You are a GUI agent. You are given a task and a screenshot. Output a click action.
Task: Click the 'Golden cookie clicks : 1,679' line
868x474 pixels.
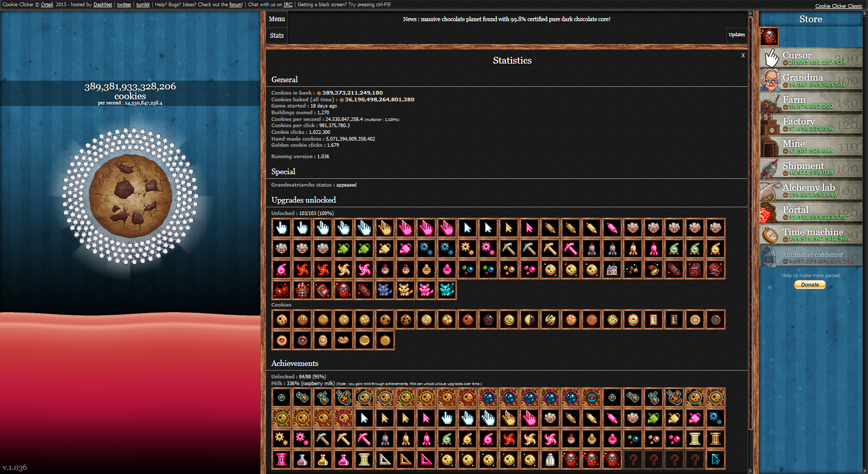tap(305, 145)
